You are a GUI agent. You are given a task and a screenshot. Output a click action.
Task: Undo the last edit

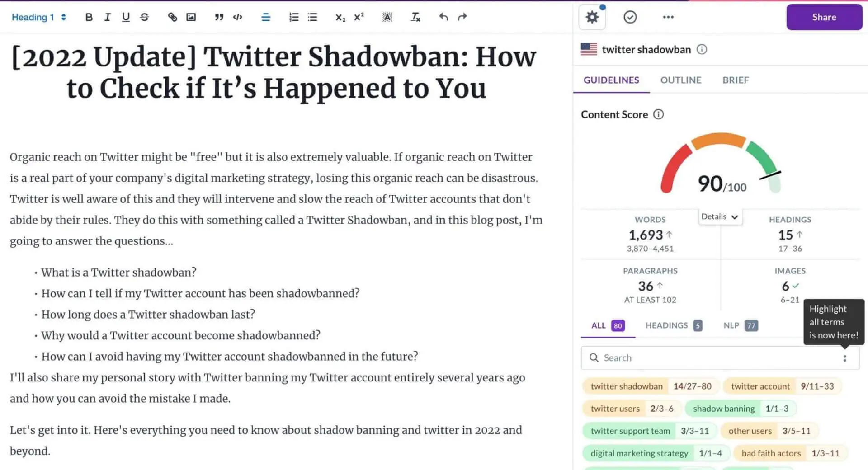443,17
